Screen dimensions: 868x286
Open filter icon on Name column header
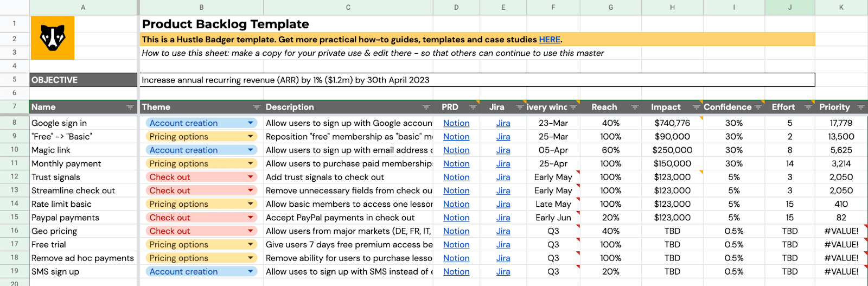tap(130, 107)
